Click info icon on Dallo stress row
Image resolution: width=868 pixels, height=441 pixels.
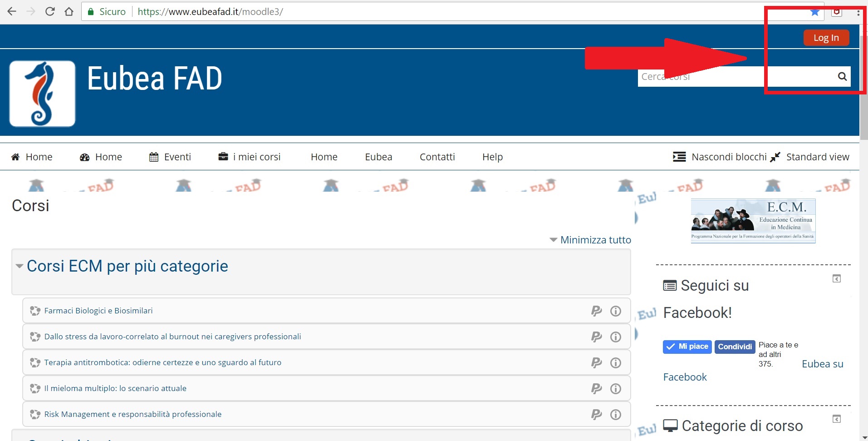[x=616, y=337]
